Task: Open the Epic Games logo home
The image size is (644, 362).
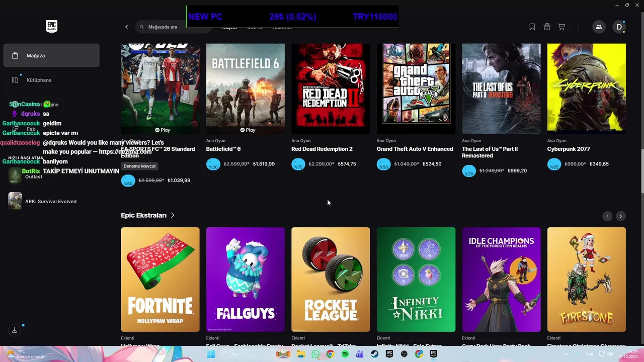Action: tap(51, 27)
